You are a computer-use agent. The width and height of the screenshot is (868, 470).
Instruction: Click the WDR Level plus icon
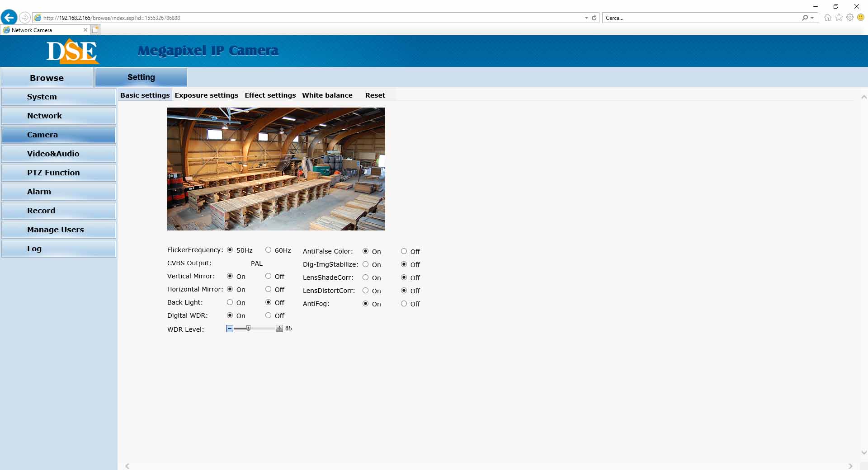(279, 329)
